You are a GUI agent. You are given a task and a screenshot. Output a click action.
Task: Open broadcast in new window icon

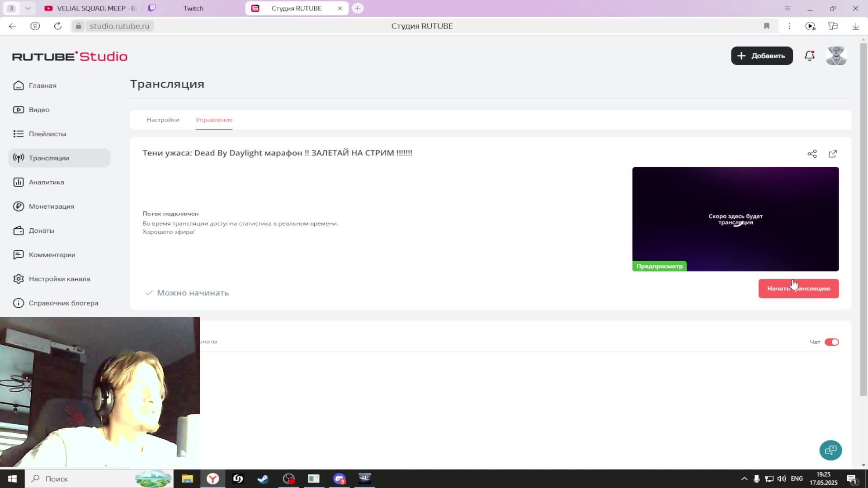833,154
